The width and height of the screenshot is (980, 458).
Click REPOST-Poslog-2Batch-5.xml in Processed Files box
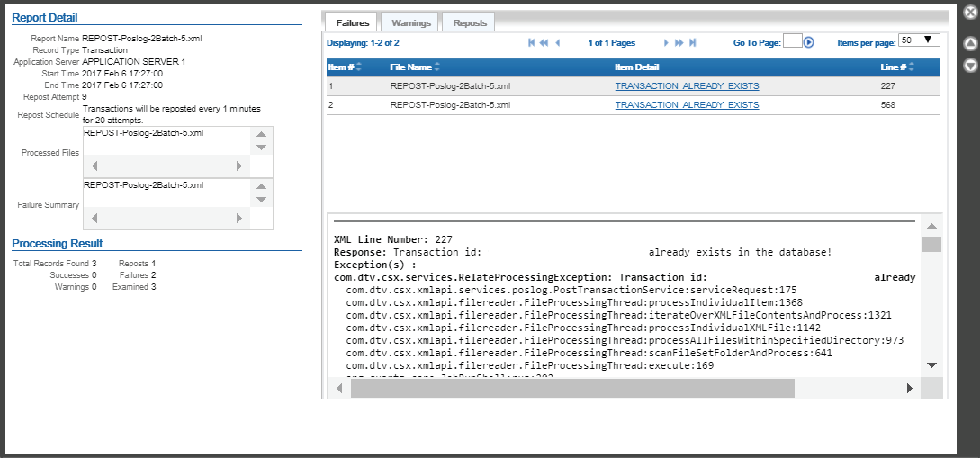pyautogui.click(x=144, y=133)
